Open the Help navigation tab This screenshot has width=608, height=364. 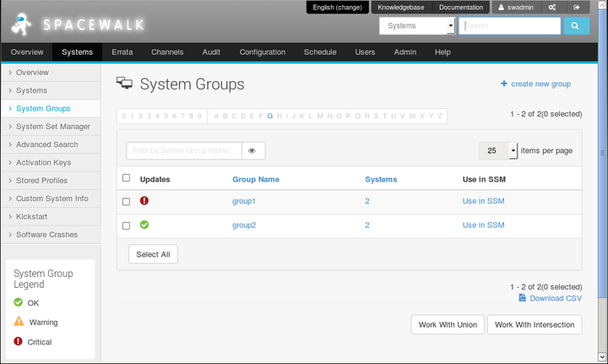click(x=442, y=52)
